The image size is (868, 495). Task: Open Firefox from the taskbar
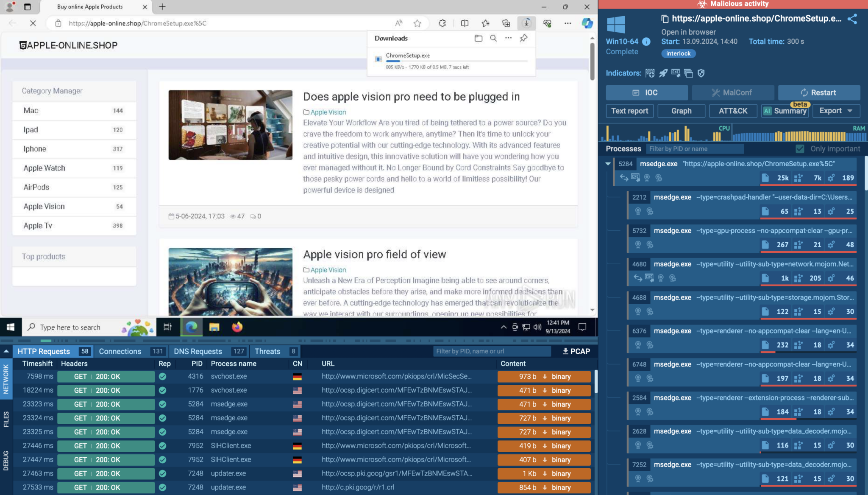[237, 327]
